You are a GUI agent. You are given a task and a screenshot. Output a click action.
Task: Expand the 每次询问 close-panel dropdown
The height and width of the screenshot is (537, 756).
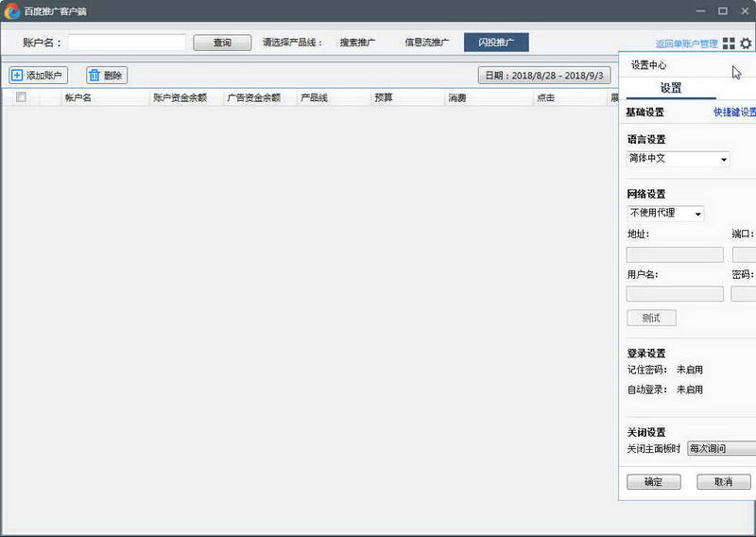722,449
